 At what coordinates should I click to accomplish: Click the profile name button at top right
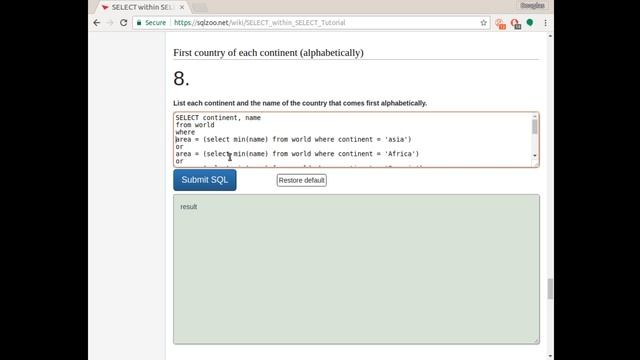point(532,5)
